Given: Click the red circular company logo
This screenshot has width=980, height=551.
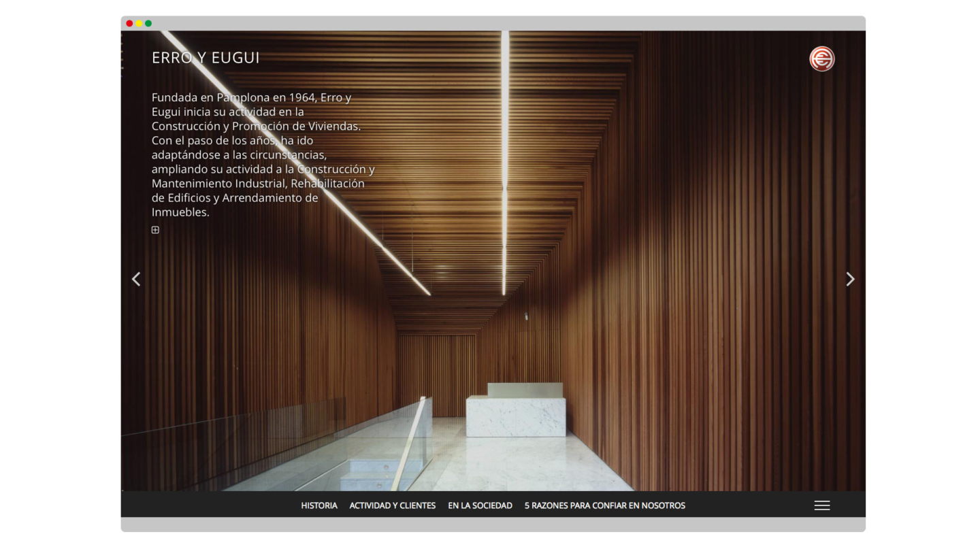Looking at the screenshot, I should [821, 59].
